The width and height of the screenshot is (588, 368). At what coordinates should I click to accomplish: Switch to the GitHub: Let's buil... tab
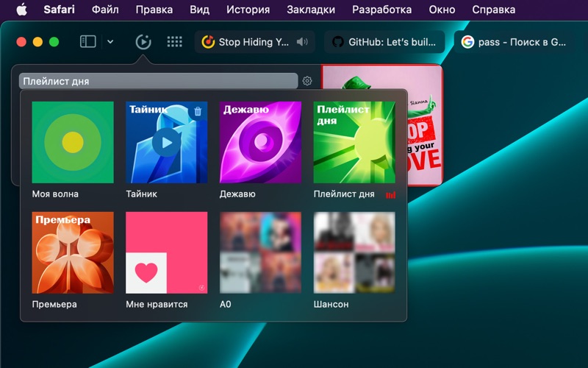pyautogui.click(x=384, y=42)
